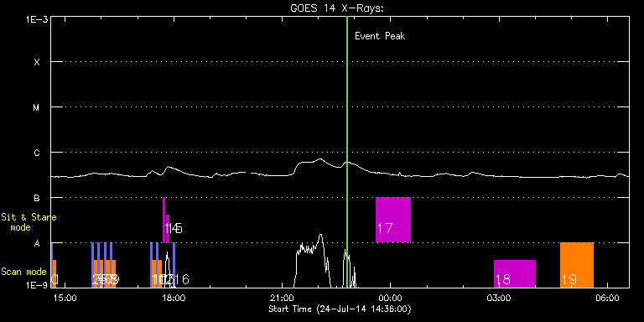Click the 18:00 time axis tick label

[174, 298]
